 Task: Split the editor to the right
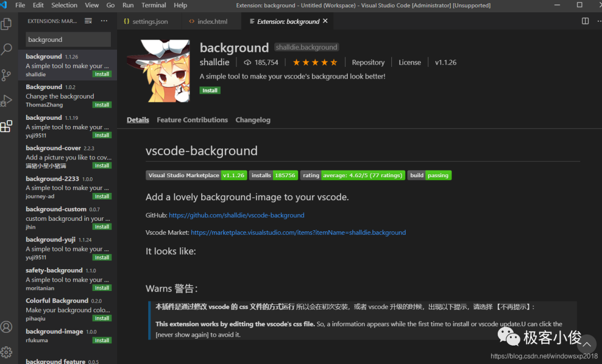coord(585,21)
